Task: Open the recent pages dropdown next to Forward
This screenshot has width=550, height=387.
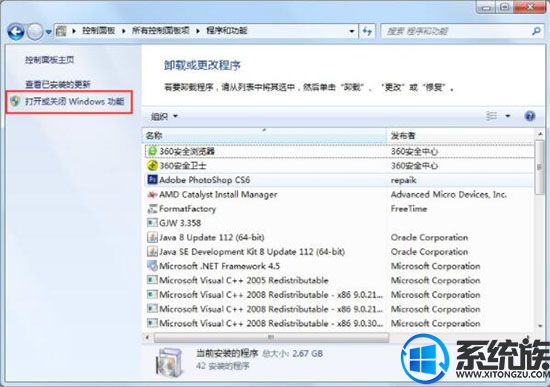Action: [48, 32]
